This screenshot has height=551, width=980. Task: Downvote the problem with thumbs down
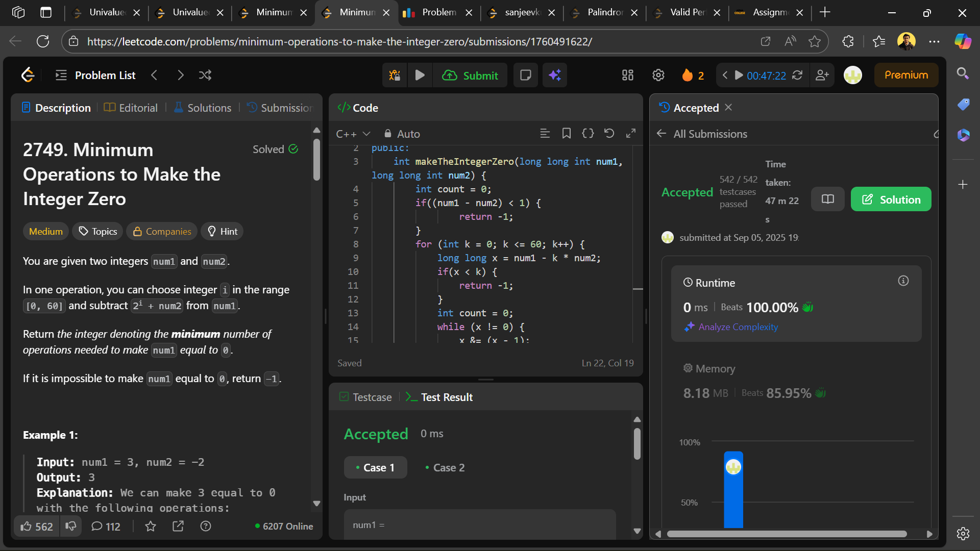click(71, 526)
